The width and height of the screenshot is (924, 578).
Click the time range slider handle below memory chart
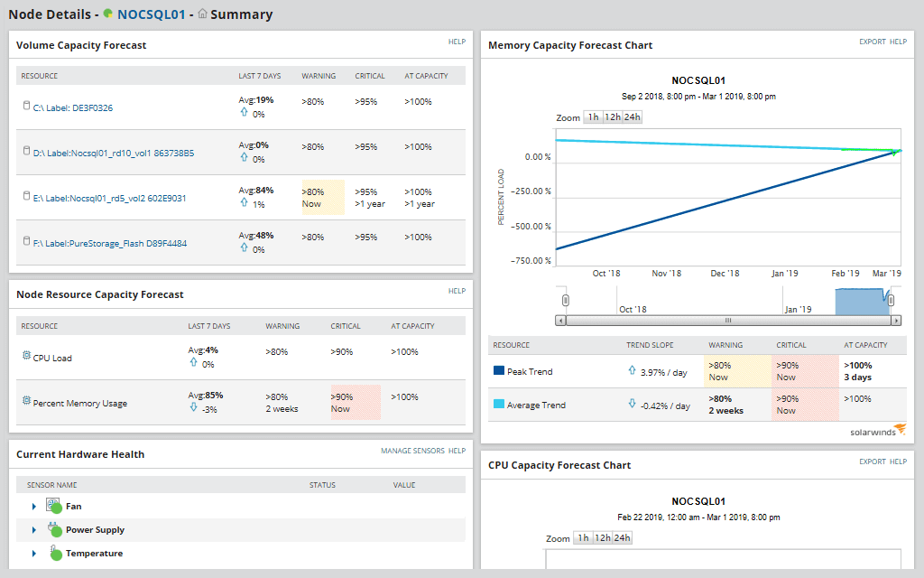[x=564, y=299]
